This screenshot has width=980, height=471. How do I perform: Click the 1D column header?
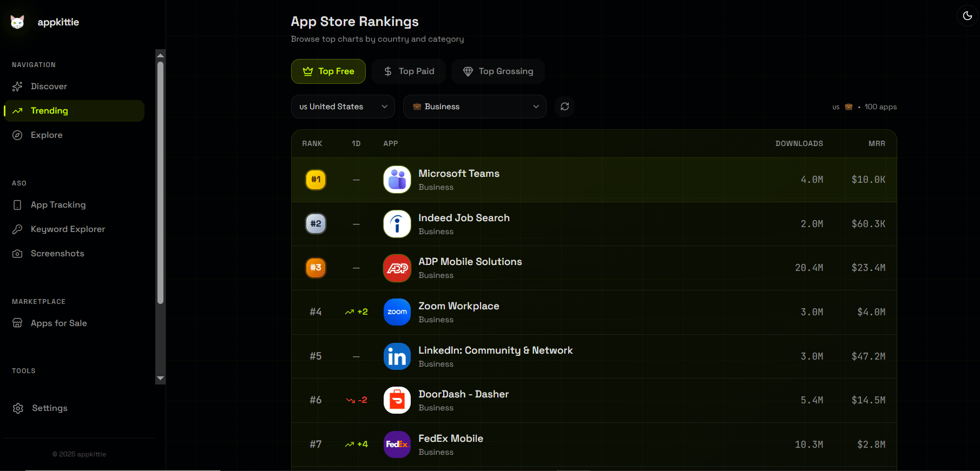(x=356, y=144)
